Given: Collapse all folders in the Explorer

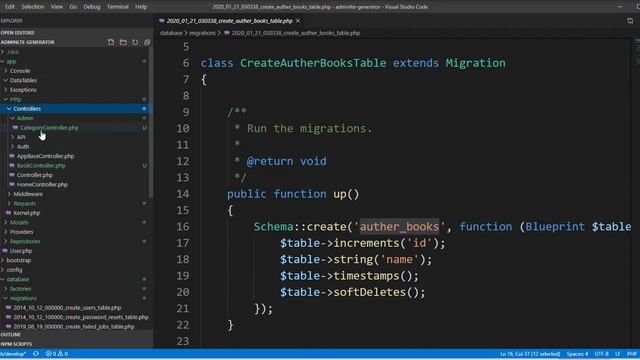Looking at the screenshot, I should click(x=147, y=42).
